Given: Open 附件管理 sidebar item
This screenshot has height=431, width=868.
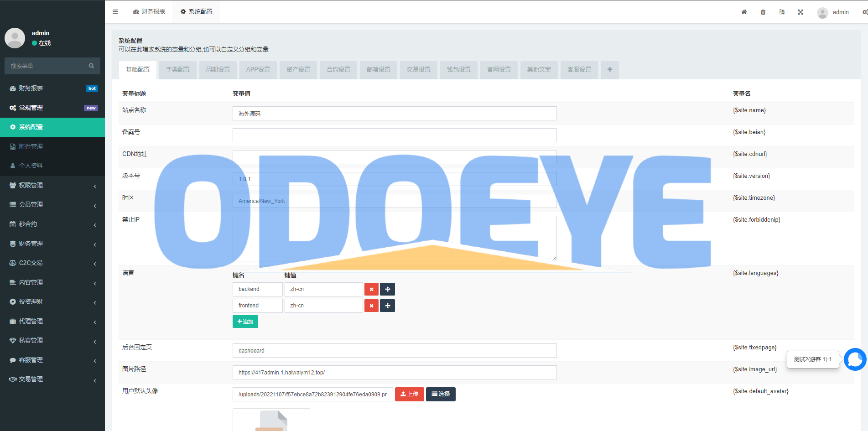Looking at the screenshot, I should 52,146.
